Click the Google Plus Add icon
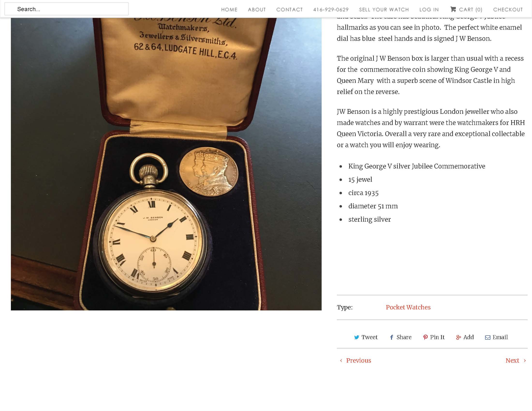This screenshot has width=532, height=411. pyautogui.click(x=458, y=337)
